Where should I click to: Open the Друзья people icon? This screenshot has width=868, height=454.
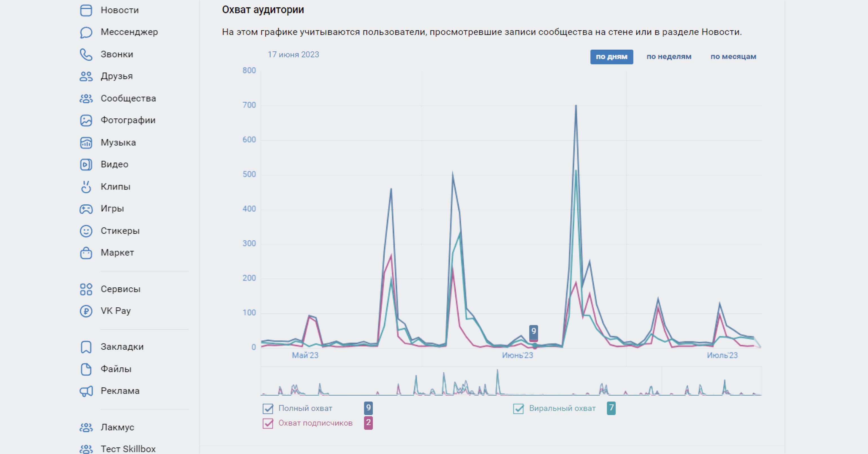tap(86, 76)
